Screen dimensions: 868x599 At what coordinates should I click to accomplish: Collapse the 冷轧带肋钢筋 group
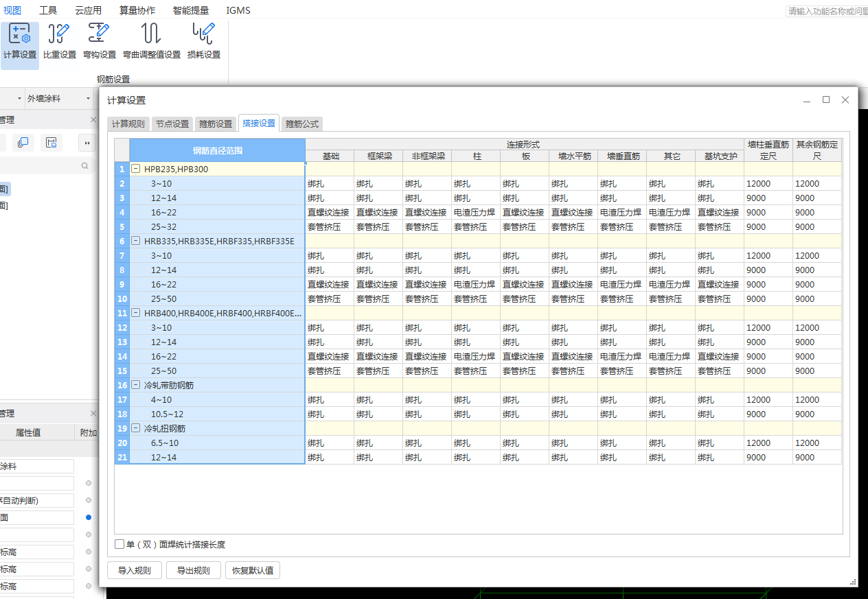click(136, 385)
